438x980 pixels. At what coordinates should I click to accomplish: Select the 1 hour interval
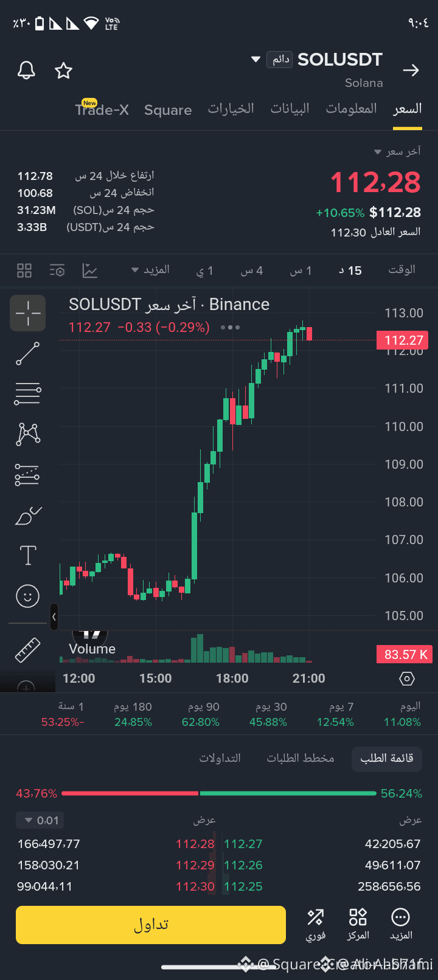(x=301, y=271)
